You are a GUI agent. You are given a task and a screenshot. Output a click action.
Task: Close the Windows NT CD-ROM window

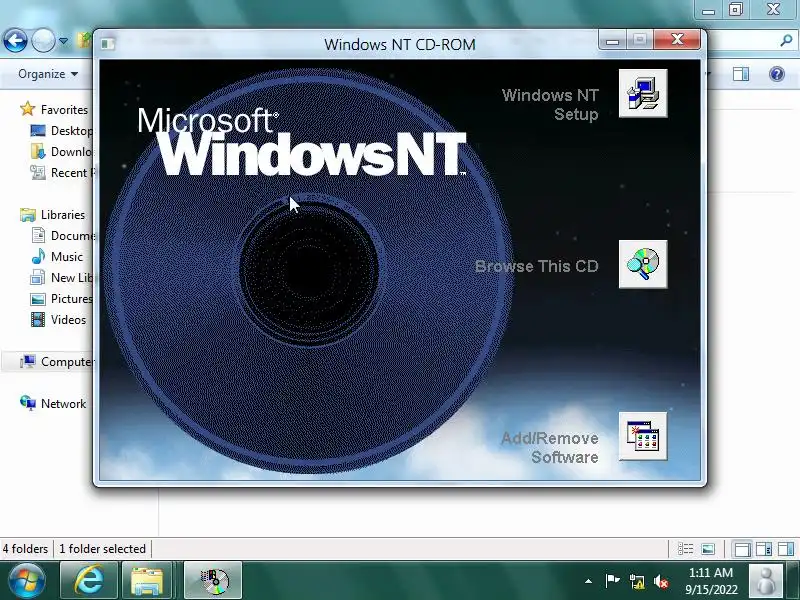tap(677, 39)
